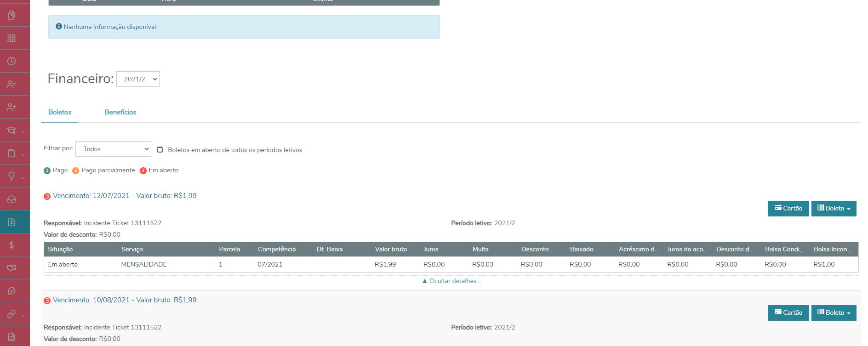Open the handshake icon in sidebar
Screen dimensions: 868x346
(12, 268)
